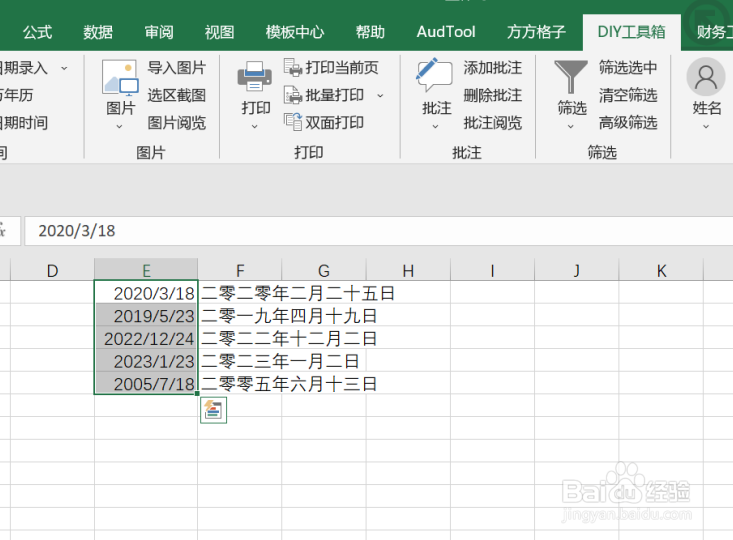Click the 批注 comment pencil icon
Screen dimensions: 733x540
434,75
